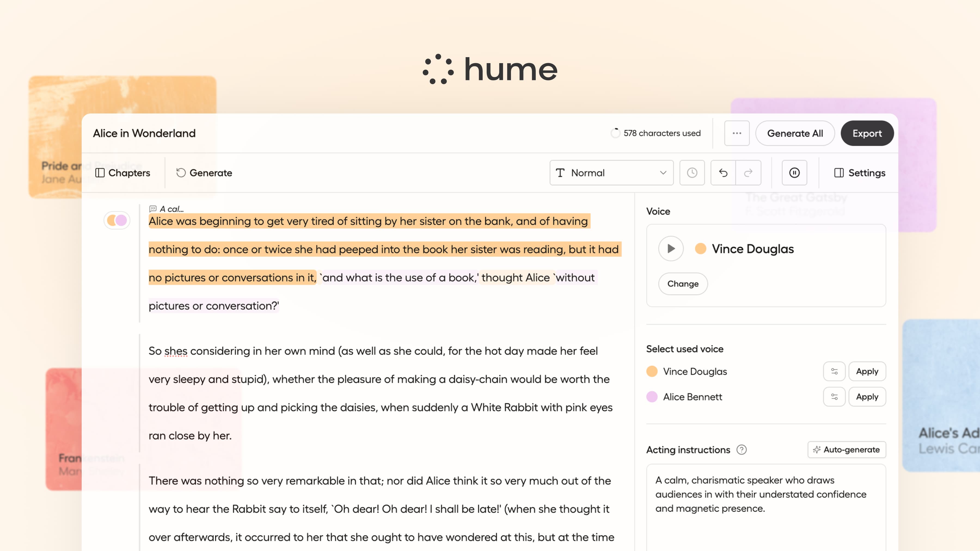Play the Vince Douglas voice preview
Viewport: 980px width, 551px height.
[671, 249]
